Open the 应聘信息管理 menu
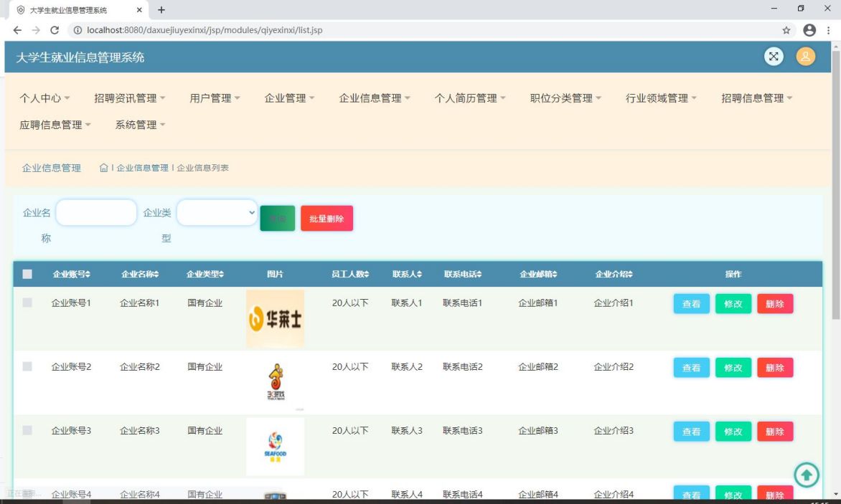 pyautogui.click(x=55, y=125)
